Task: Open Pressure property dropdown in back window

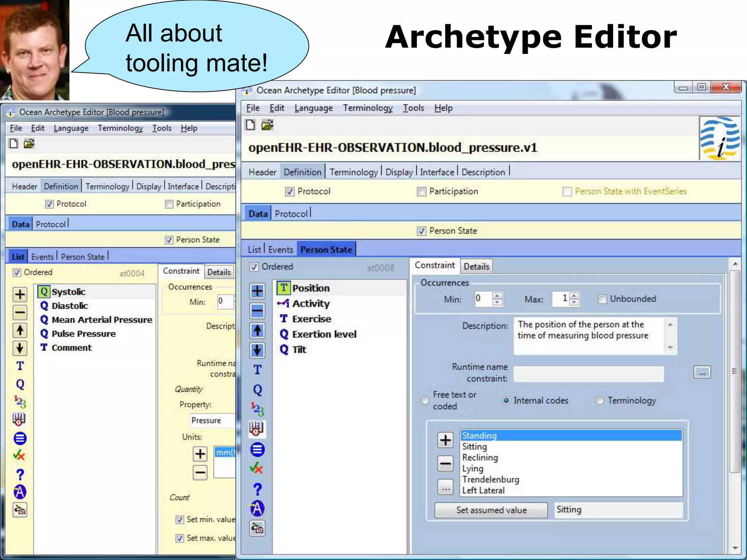Action: coord(213,420)
